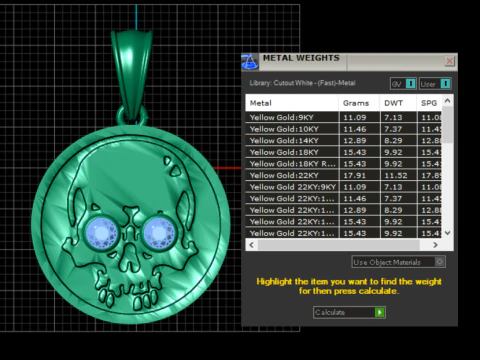Click the green arrow on Calculate
This screenshot has width=480, height=360.
tap(379, 312)
